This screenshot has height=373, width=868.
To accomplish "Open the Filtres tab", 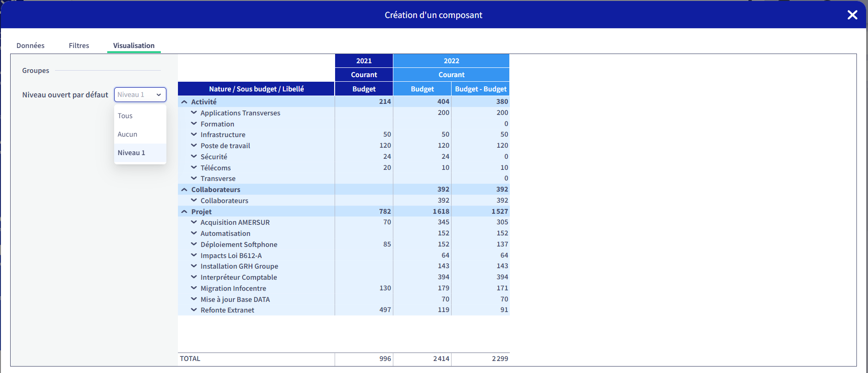I will point(79,45).
